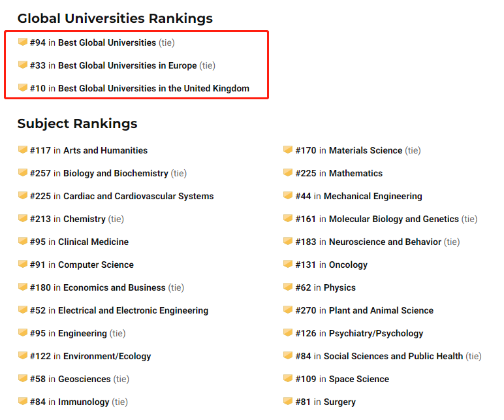Select the Geosciences ranking link
Image resolution: width=504 pixels, height=420 pixels.
(84, 379)
